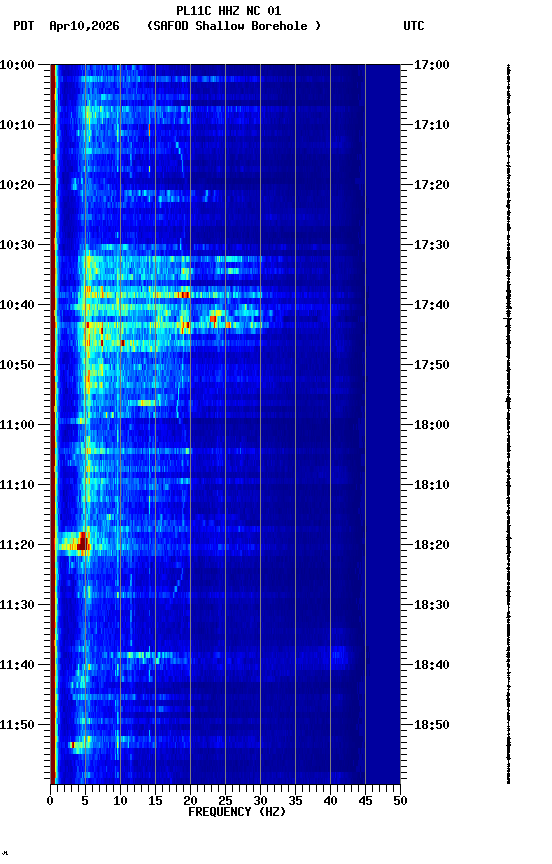Click the SAFOD Shallow Borehole subtitle
Image resolution: width=552 pixels, height=864 pixels.
pyautogui.click(x=234, y=26)
